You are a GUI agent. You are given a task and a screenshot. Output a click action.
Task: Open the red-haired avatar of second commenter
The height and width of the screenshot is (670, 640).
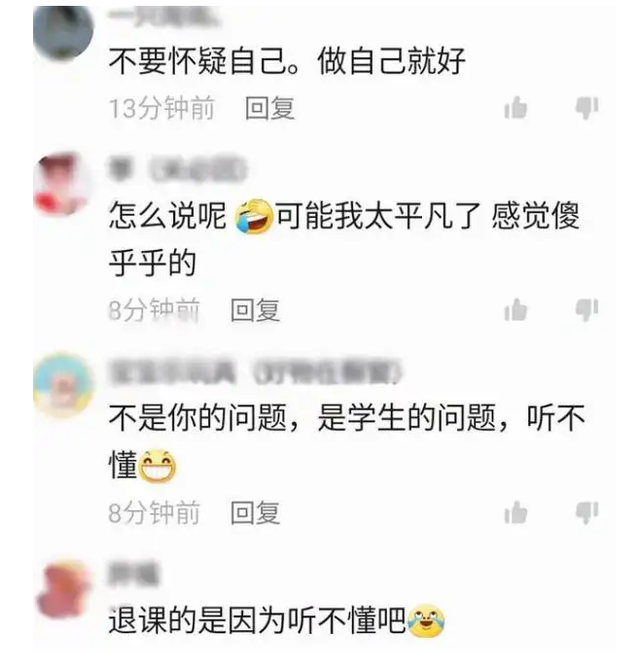(x=63, y=184)
